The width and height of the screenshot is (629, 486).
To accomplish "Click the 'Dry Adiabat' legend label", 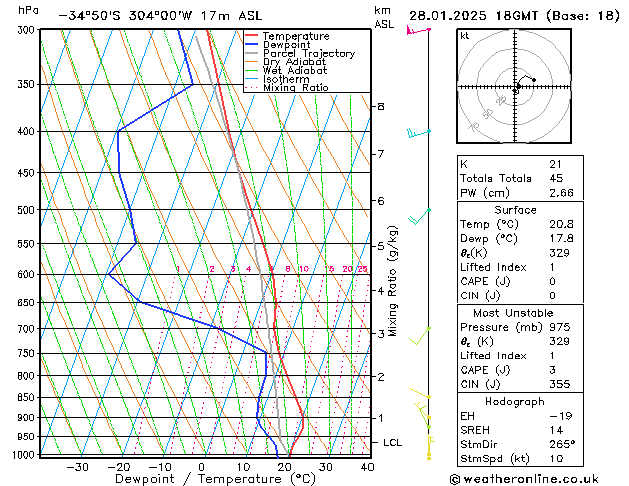I will [x=294, y=62].
